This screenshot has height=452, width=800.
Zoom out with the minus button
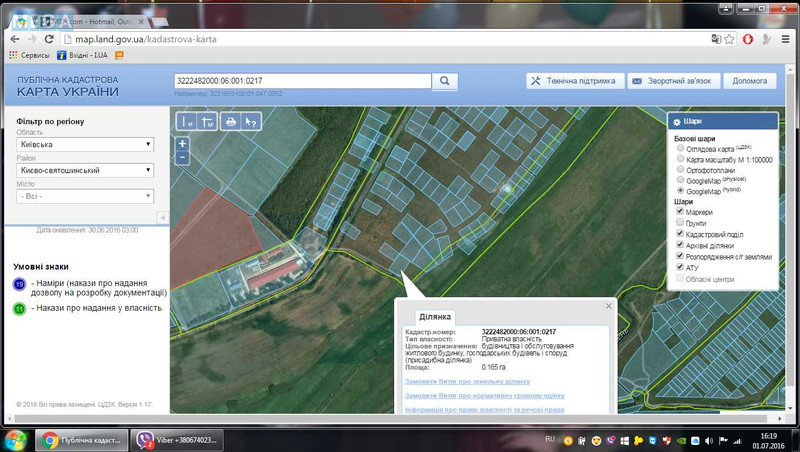click(x=183, y=158)
